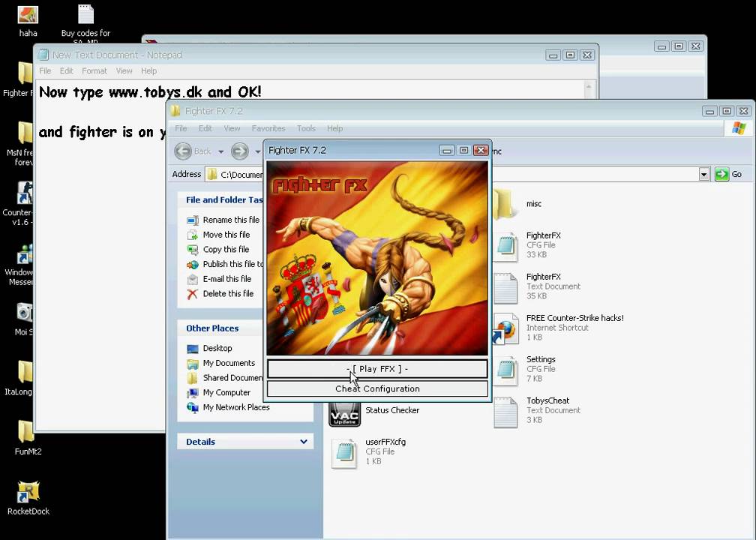Open the misc folder icon
This screenshot has width=756, height=540.
point(505,204)
